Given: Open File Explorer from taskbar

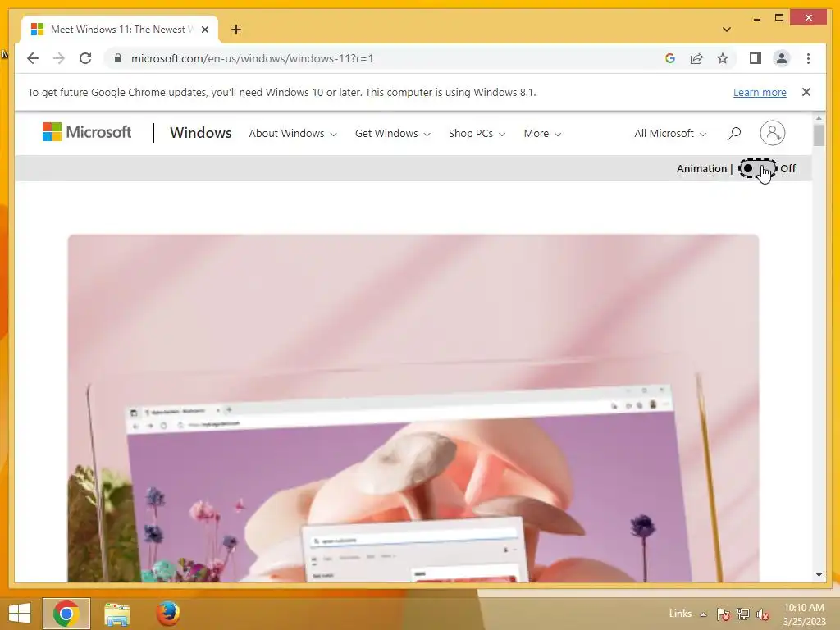Looking at the screenshot, I should pyautogui.click(x=116, y=614).
